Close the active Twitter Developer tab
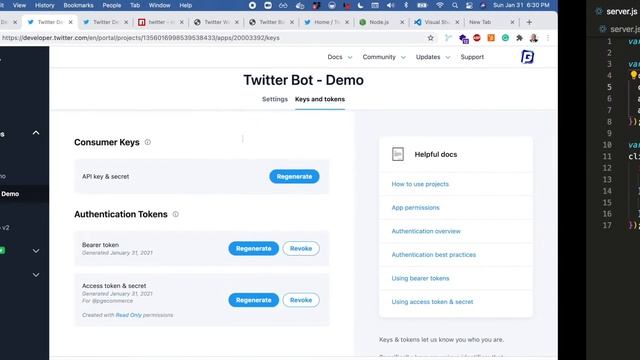Image resolution: width=640 pixels, height=360 pixels. point(70,22)
